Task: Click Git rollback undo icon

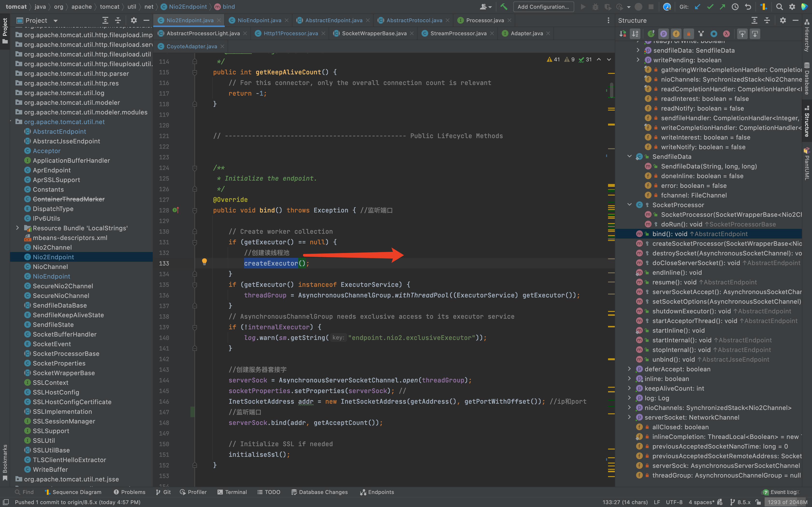Action: coord(748,7)
